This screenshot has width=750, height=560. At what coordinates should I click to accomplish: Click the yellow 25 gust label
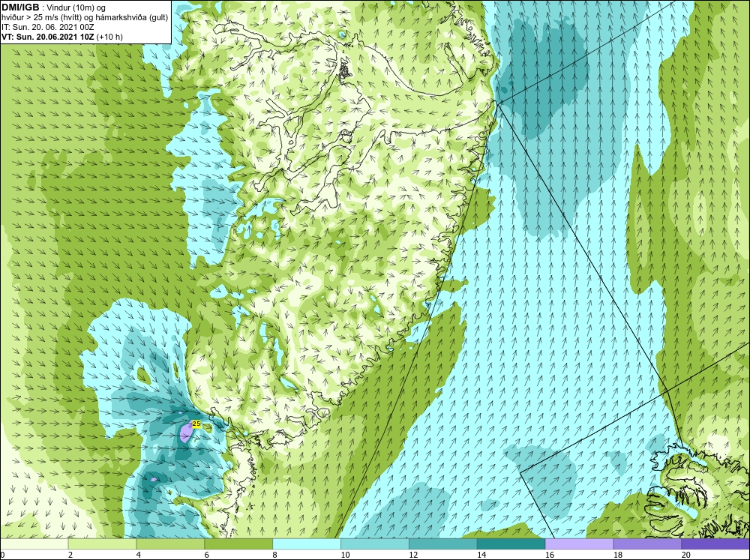click(196, 424)
